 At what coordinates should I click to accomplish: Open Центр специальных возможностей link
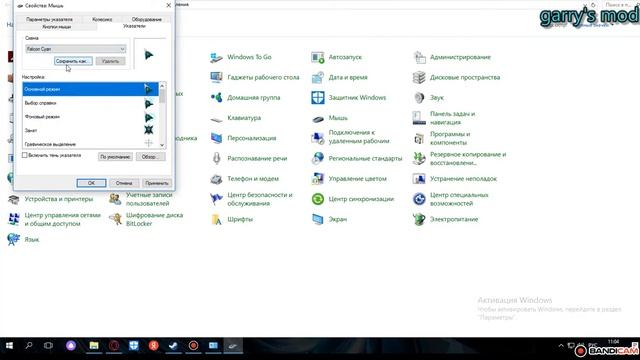(x=459, y=199)
